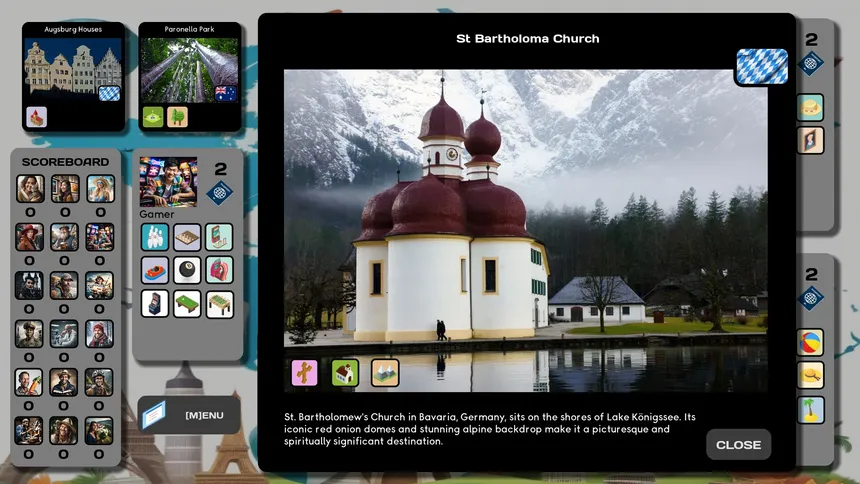Viewport: 860px width, 484px height.
Task: Open the Augsburg Houses card
Action: tap(73, 77)
